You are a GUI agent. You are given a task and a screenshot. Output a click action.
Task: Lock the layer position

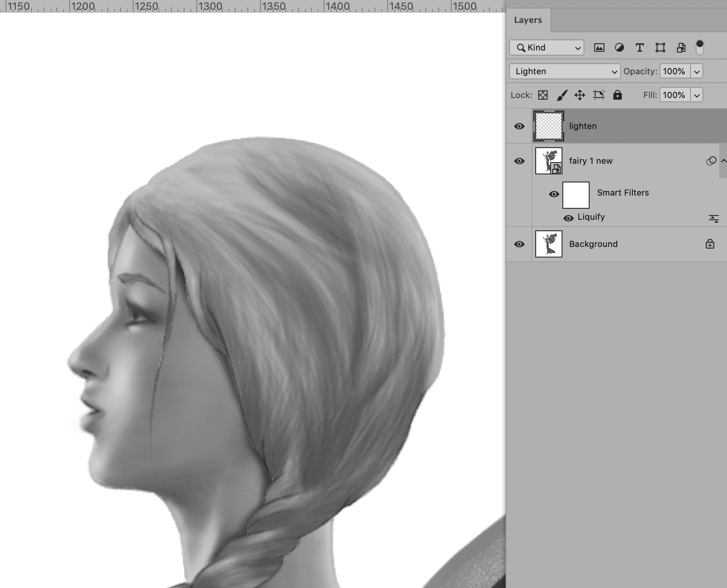pos(580,95)
